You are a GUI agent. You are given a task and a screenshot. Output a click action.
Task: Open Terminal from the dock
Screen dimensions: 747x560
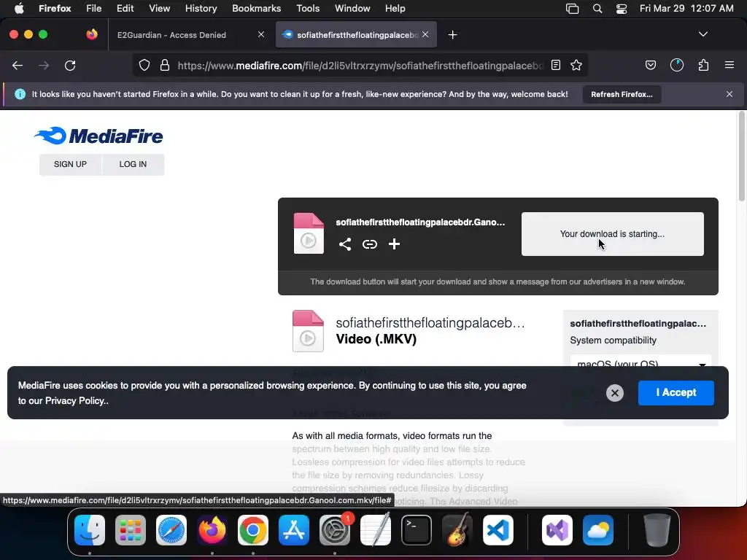[x=417, y=530]
